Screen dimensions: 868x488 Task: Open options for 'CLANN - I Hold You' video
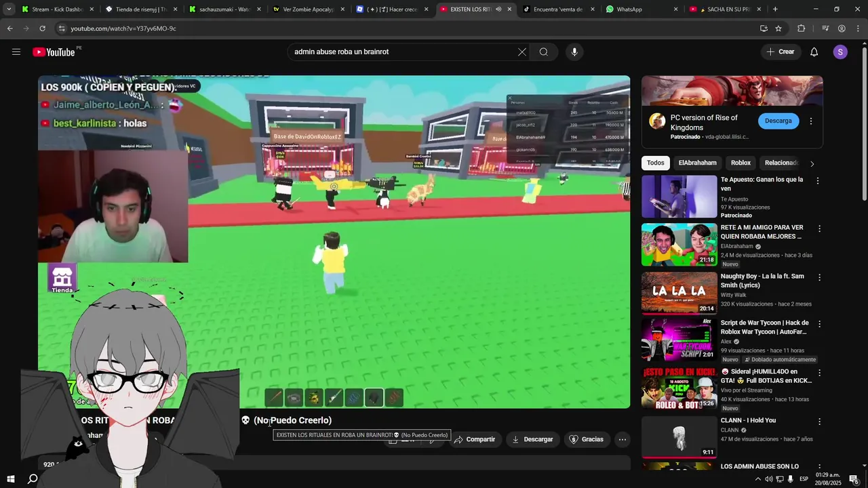click(818, 422)
